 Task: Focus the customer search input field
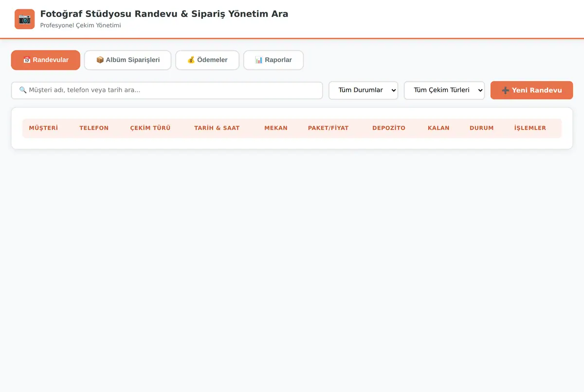pos(167,90)
